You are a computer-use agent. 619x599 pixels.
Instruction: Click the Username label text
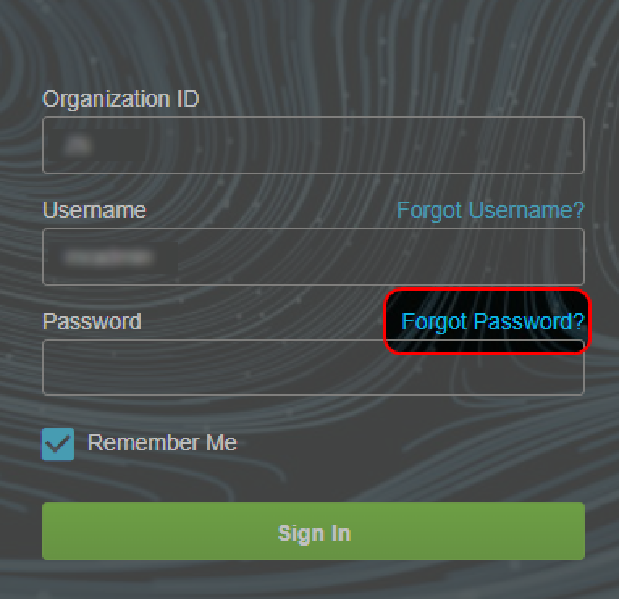[x=94, y=210]
